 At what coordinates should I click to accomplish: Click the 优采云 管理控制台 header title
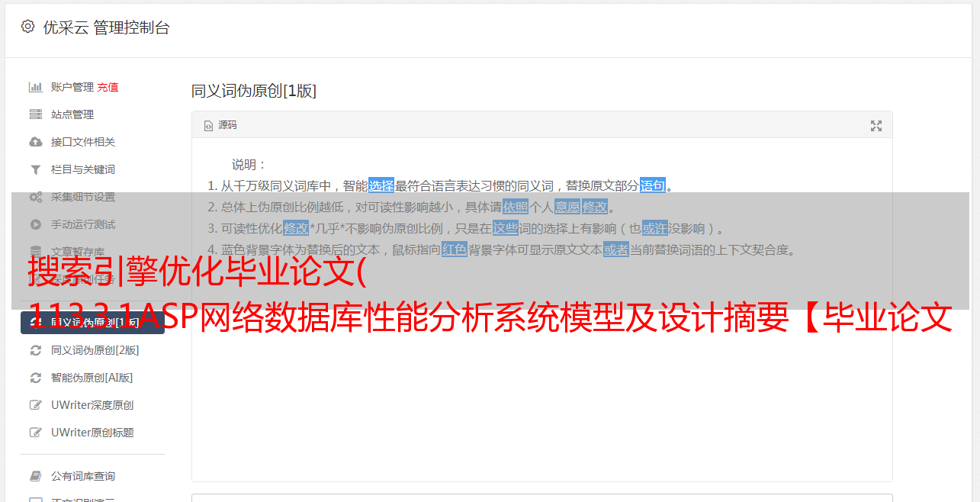tap(106, 27)
